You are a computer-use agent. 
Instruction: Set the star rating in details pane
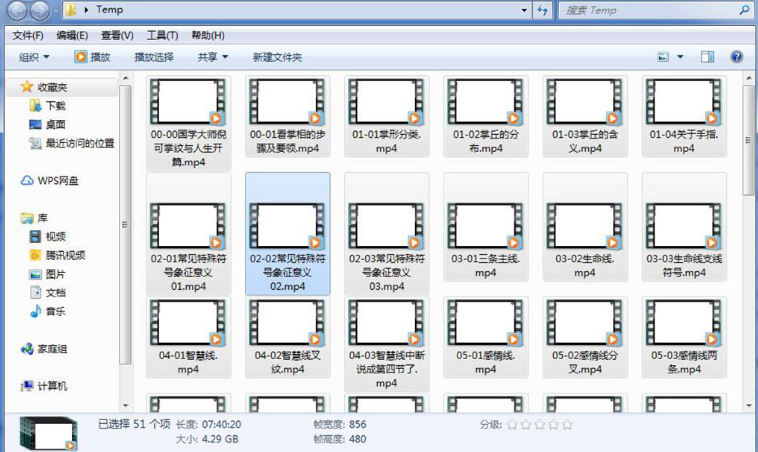pos(539,424)
